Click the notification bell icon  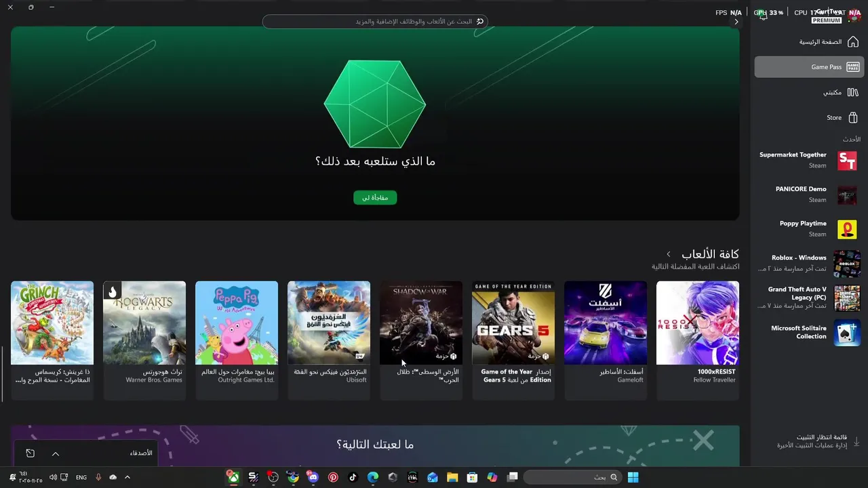click(763, 15)
